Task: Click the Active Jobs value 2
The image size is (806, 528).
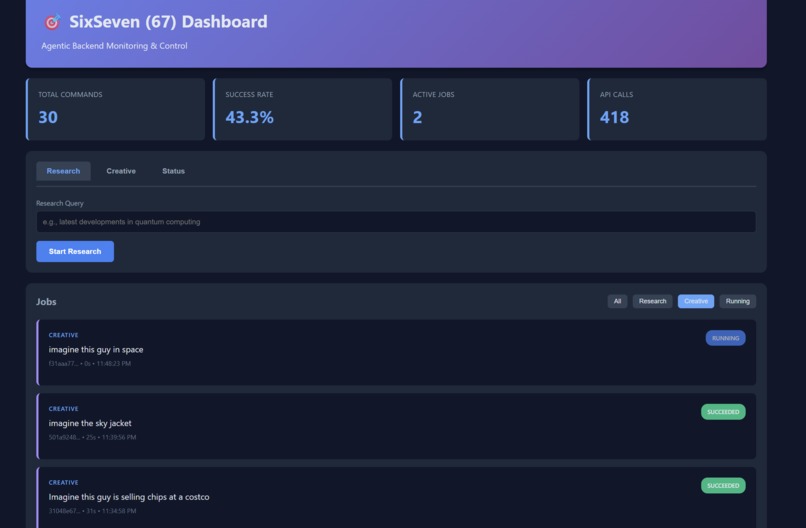Action: pos(417,117)
